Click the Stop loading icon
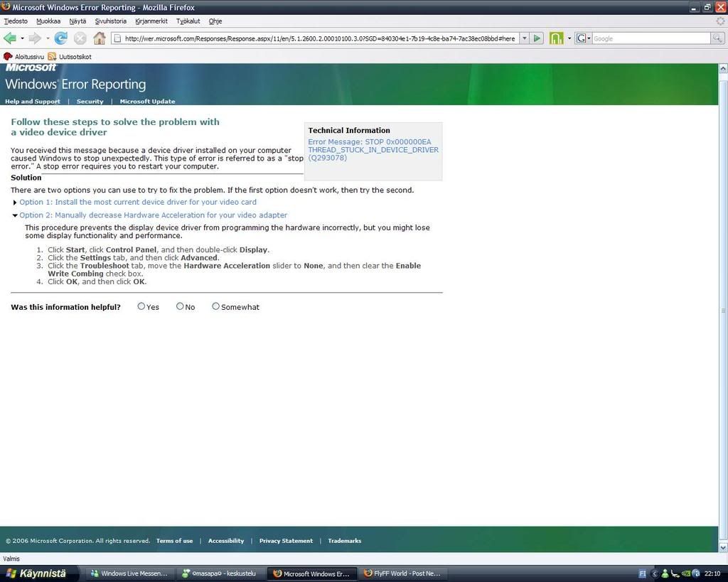The width and height of the screenshot is (728, 582). coord(80,38)
